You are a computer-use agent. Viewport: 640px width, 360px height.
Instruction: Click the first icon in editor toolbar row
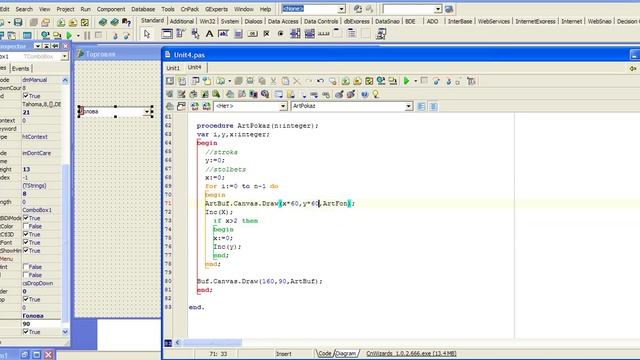pyautogui.click(x=170, y=81)
